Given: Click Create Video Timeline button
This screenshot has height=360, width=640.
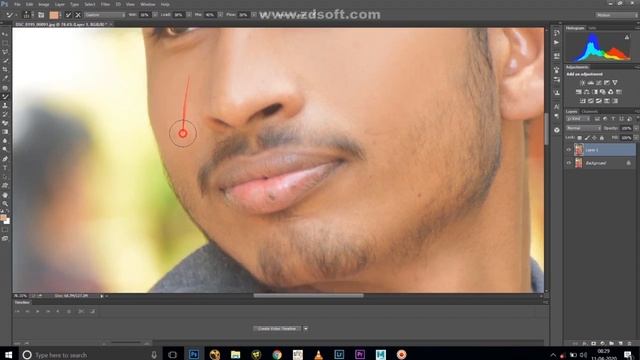Looking at the screenshot, I should pyautogui.click(x=277, y=329).
